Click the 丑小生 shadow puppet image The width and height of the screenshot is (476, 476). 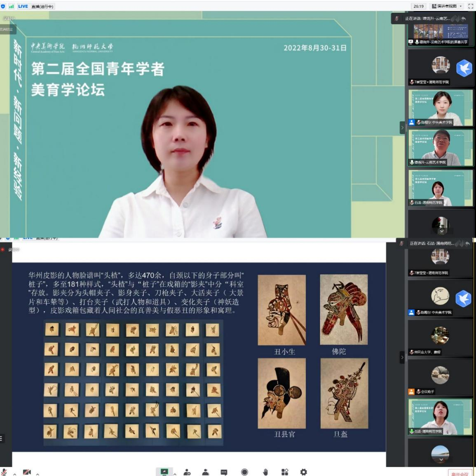282,310
